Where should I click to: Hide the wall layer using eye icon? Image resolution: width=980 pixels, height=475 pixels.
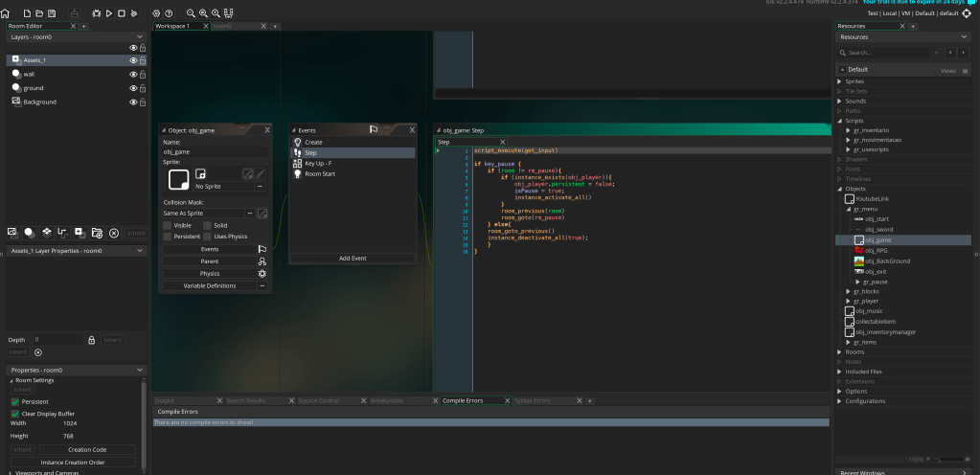point(133,74)
